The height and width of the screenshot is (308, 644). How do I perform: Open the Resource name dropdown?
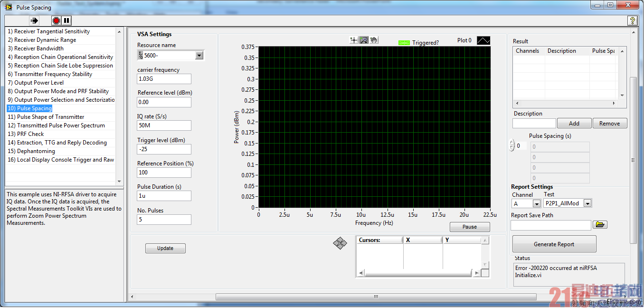[x=199, y=56]
